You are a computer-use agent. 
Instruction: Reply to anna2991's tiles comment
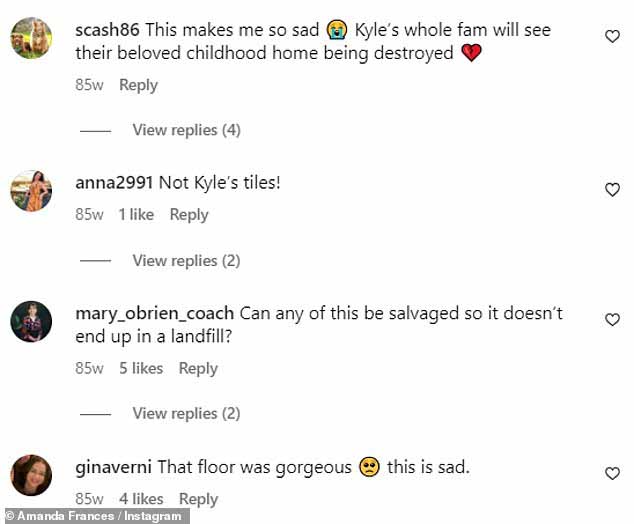189,215
